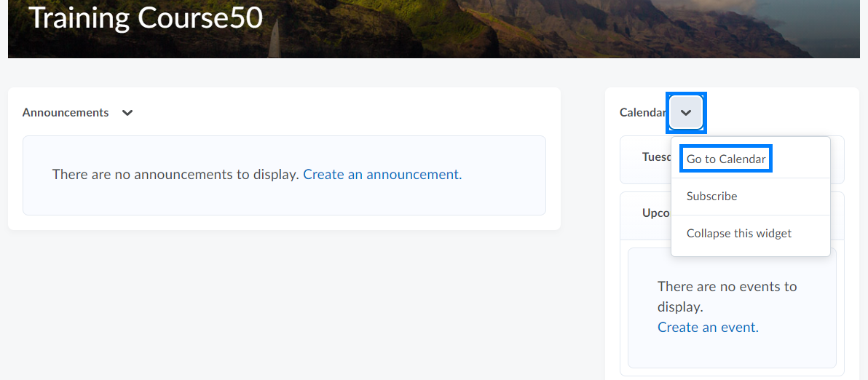Select Go to Calendar menu item
The height and width of the screenshot is (380, 868).
coord(726,159)
